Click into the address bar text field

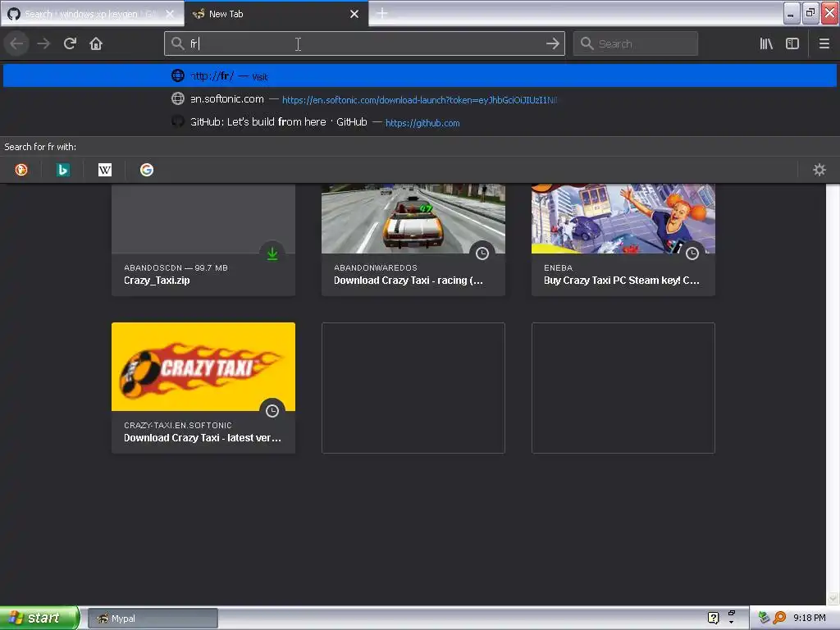[364, 43]
